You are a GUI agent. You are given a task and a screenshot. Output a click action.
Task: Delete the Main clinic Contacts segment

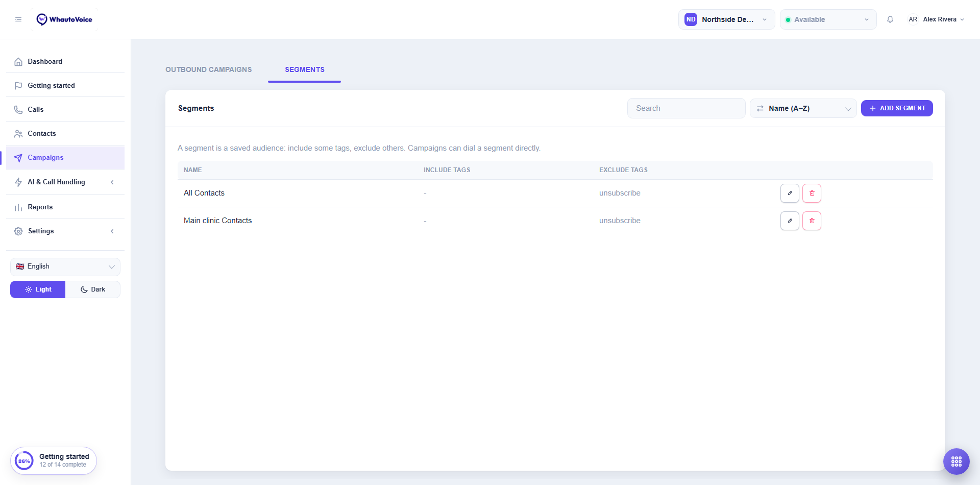click(x=812, y=221)
